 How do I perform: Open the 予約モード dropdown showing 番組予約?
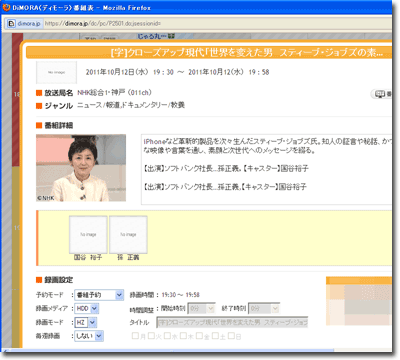click(x=99, y=295)
